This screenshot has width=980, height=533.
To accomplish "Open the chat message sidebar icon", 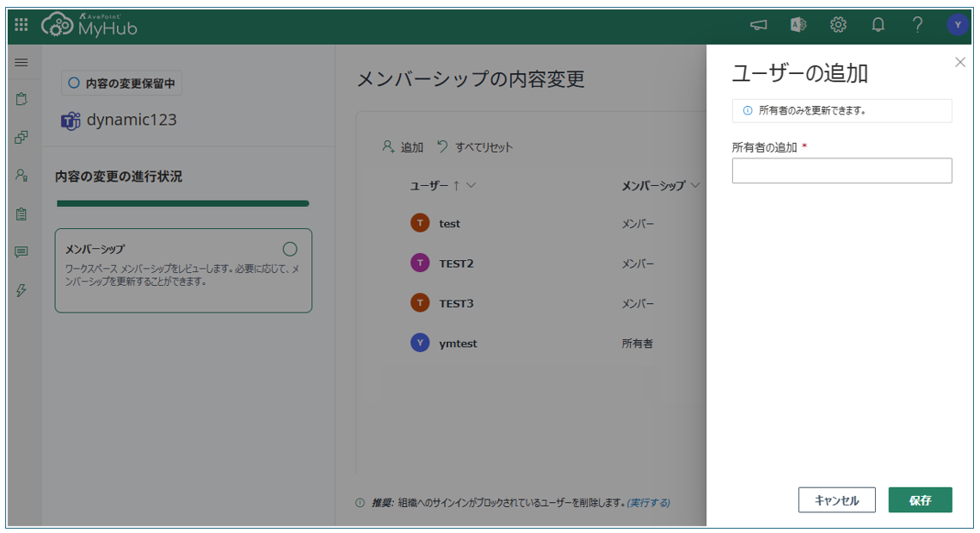I will (x=22, y=252).
